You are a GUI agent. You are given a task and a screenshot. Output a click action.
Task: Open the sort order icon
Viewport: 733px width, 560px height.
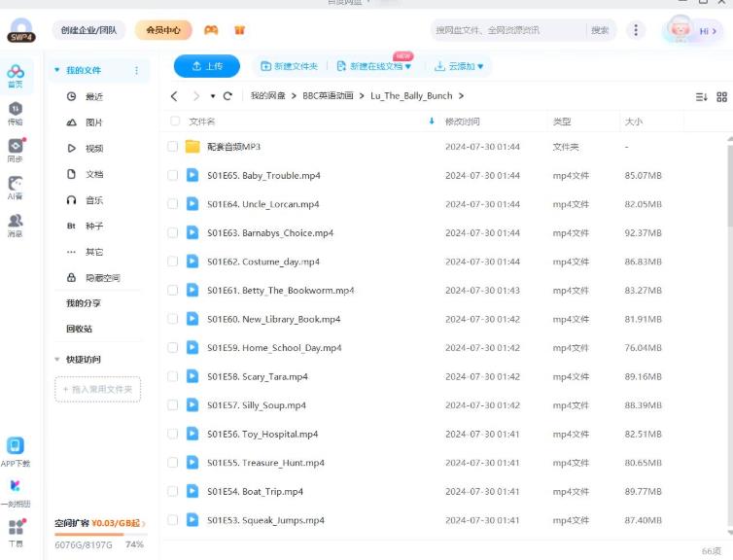(x=701, y=97)
